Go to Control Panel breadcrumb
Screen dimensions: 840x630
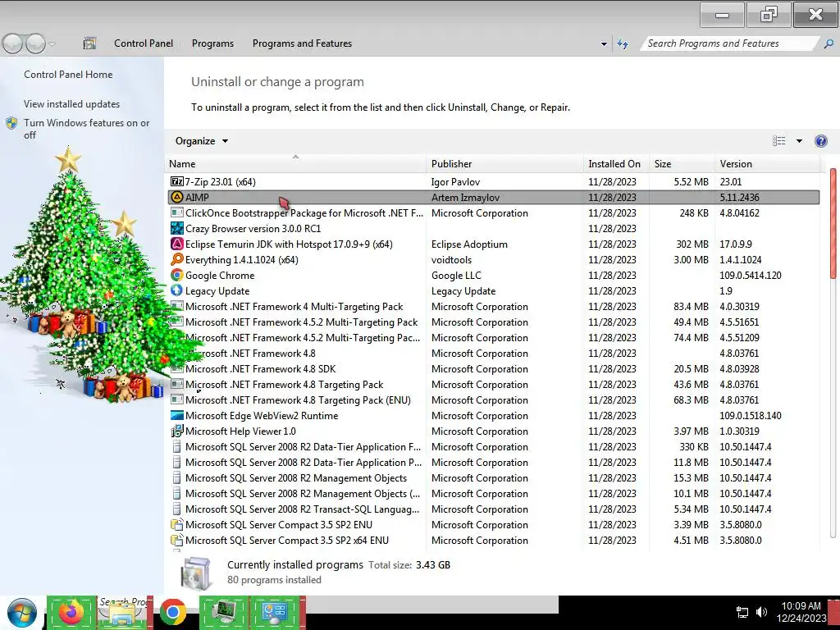(144, 43)
